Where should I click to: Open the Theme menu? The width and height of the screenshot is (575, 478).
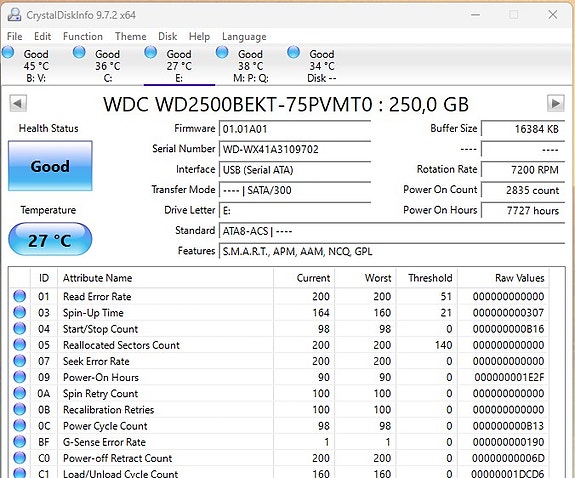click(x=131, y=36)
